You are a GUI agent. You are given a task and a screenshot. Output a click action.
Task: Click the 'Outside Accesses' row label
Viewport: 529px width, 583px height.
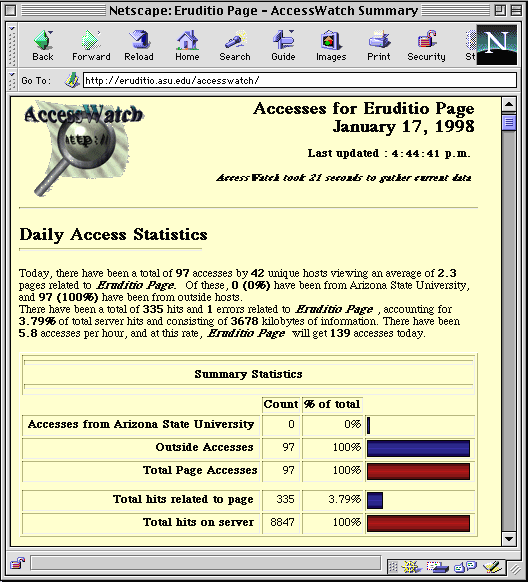point(204,447)
